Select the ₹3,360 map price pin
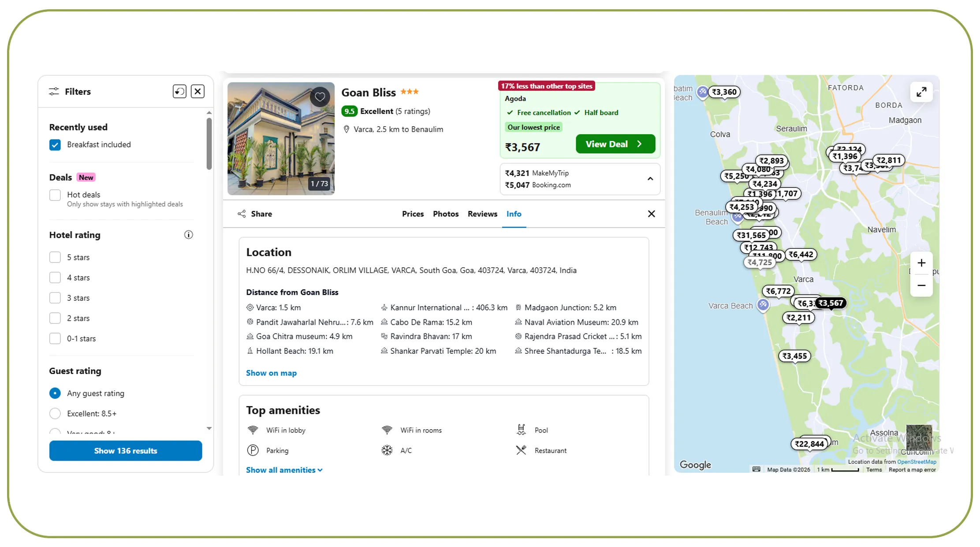The image size is (980, 547). click(724, 92)
